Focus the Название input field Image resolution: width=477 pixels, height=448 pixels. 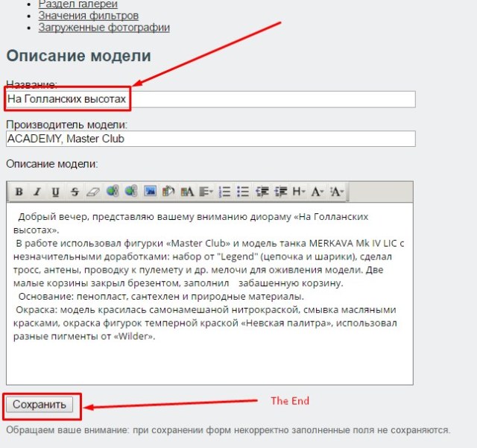[210, 99]
